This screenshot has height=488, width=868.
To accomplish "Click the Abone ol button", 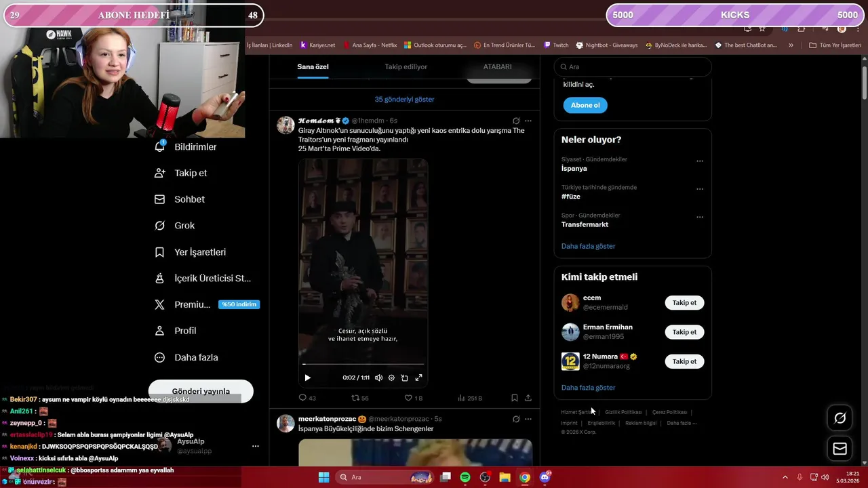I will pyautogui.click(x=585, y=105).
